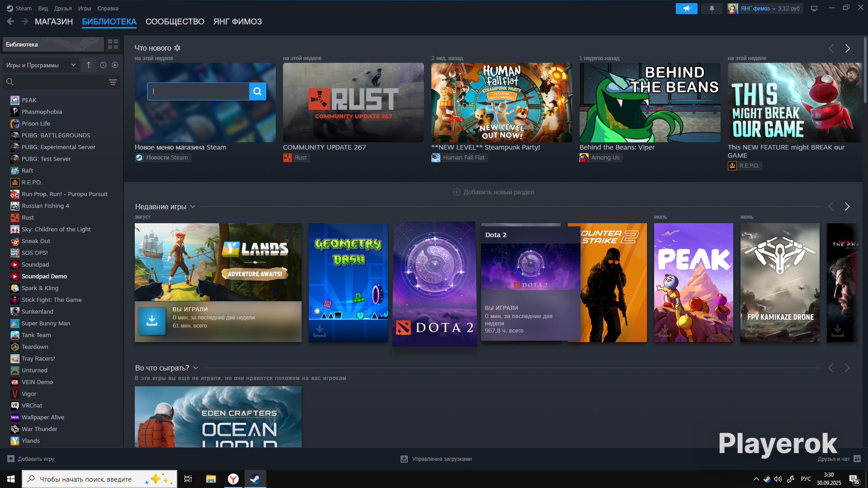Expand the Во что сыграть? dropdown
This screenshot has height=488, width=868.
click(x=196, y=368)
